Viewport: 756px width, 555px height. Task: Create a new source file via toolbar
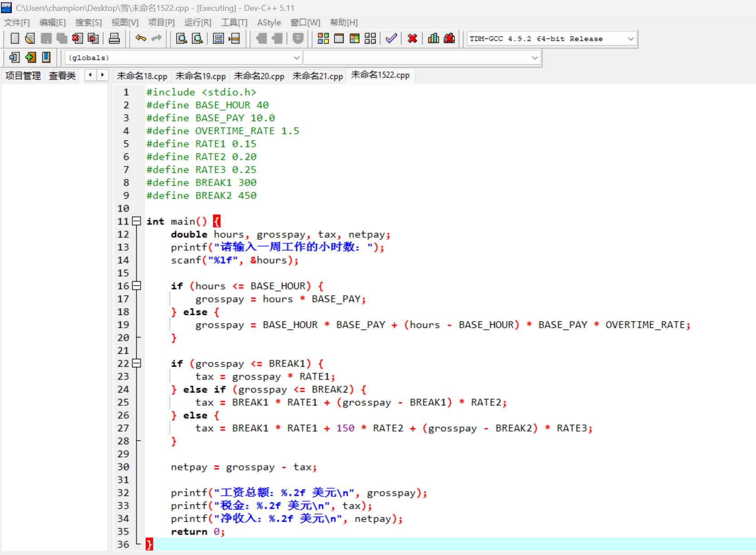[15, 39]
